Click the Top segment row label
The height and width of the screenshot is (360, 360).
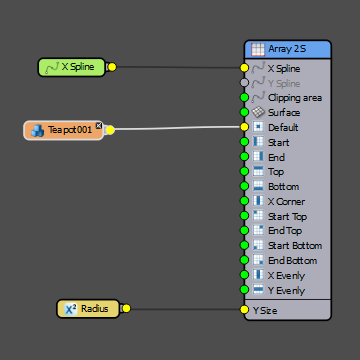[276, 172]
